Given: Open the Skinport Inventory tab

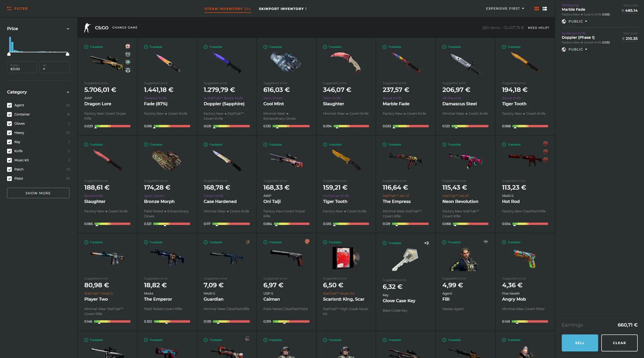Looking at the screenshot, I should click(x=282, y=9).
